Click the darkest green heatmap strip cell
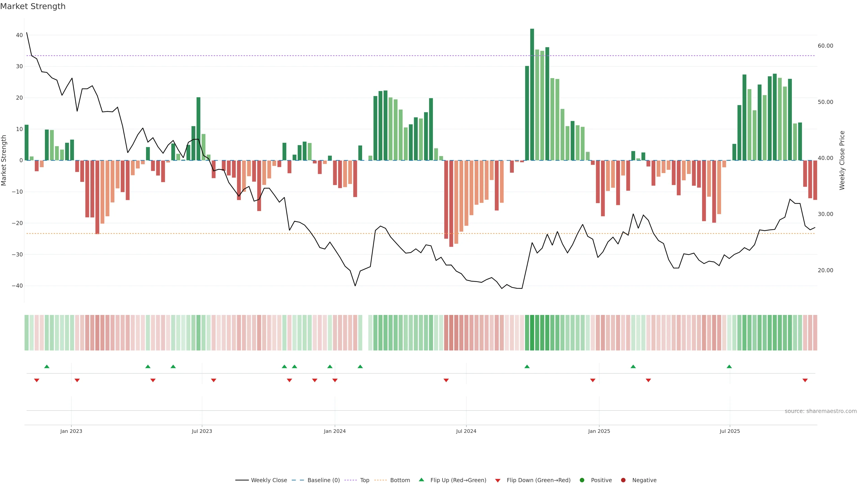This screenshot has height=488, width=868. pos(532,332)
